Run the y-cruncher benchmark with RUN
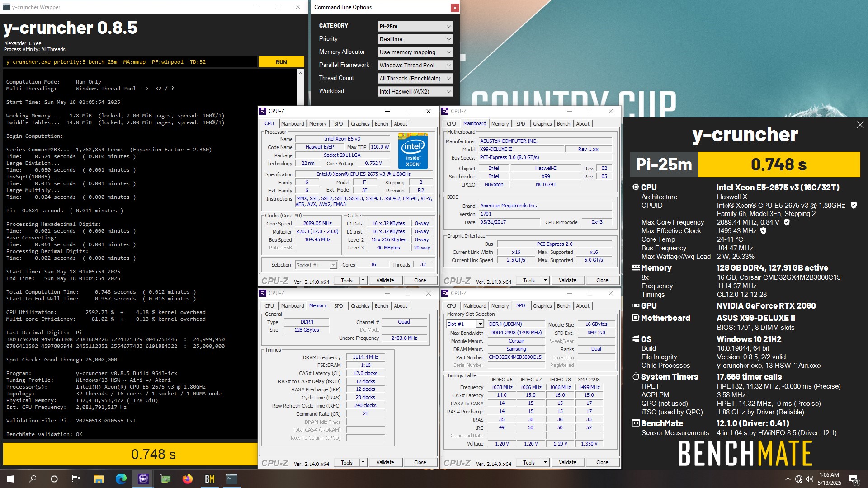 tap(281, 62)
